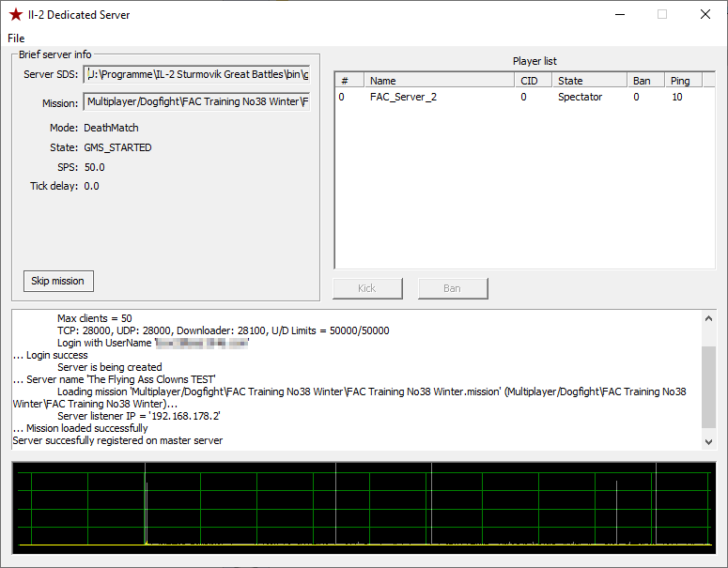The image size is (728, 568).
Task: Click the 'Server name' log line
Action: point(115,379)
